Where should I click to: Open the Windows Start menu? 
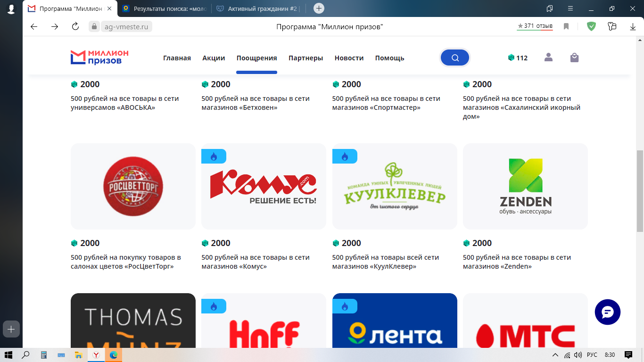click(8, 355)
